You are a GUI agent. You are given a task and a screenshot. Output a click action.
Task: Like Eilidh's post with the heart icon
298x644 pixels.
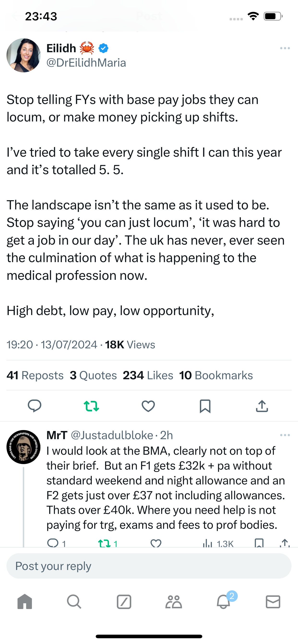click(148, 406)
